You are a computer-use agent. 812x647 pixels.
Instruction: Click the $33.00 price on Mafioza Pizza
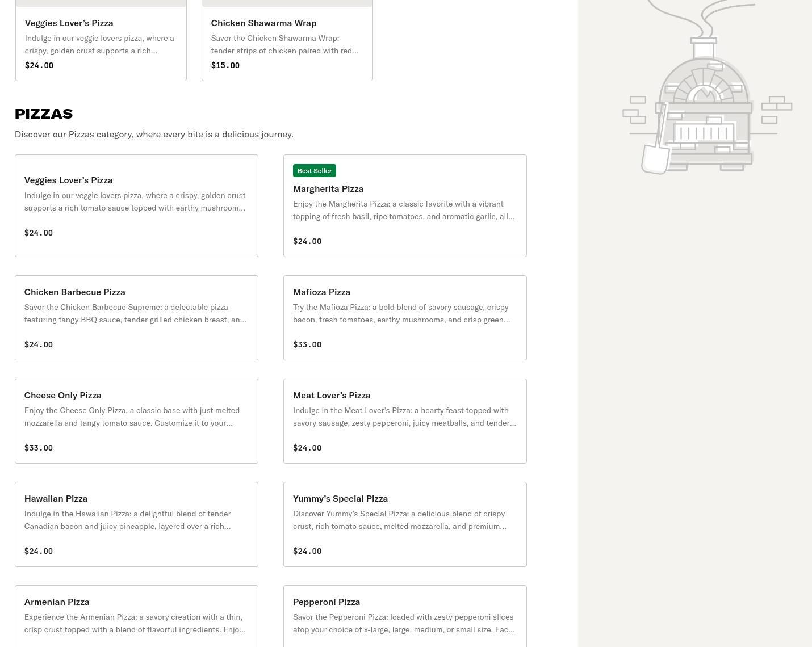pos(307,344)
